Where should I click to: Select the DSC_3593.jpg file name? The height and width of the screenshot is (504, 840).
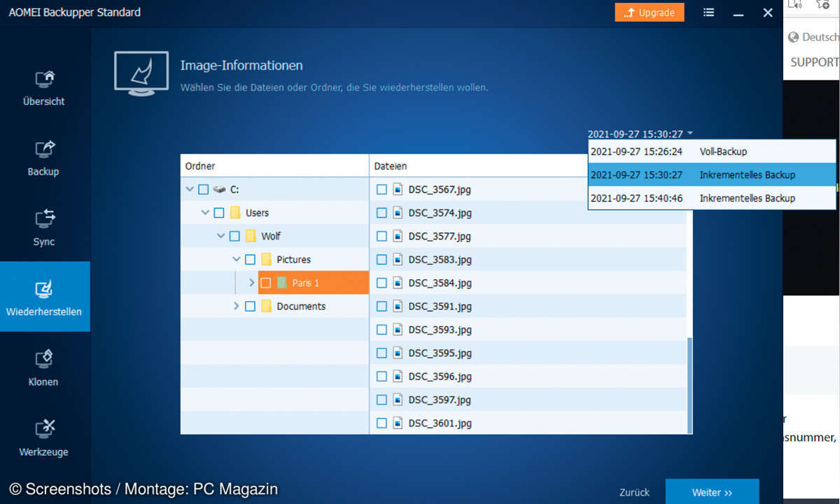(440, 330)
